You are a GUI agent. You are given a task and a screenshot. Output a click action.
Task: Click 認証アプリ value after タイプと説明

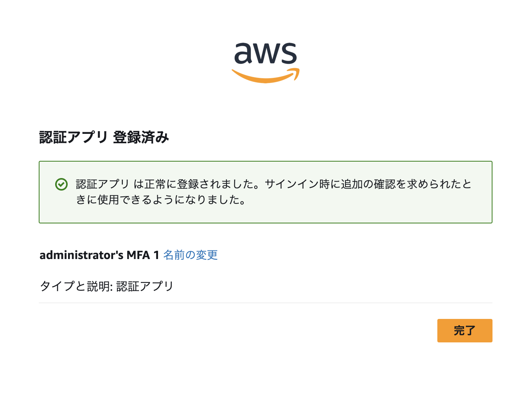click(145, 286)
